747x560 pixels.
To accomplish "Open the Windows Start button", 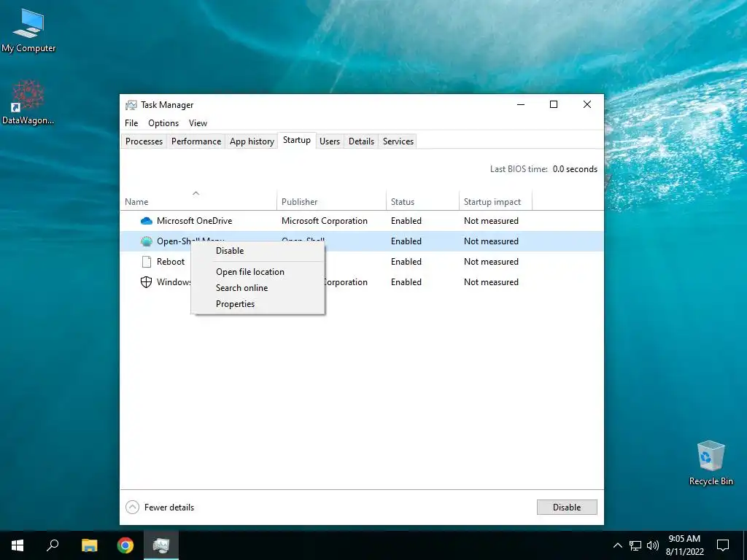I will click(x=18, y=545).
